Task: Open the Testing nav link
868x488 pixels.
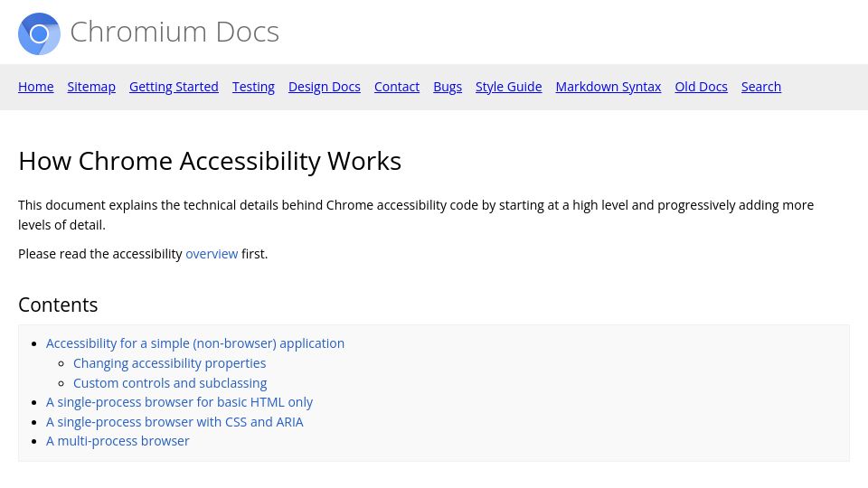Action: pyautogui.click(x=253, y=87)
